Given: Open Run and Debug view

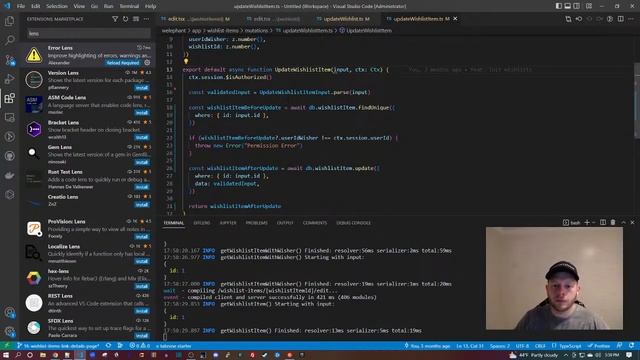Looking at the screenshot, I should click(9, 79).
